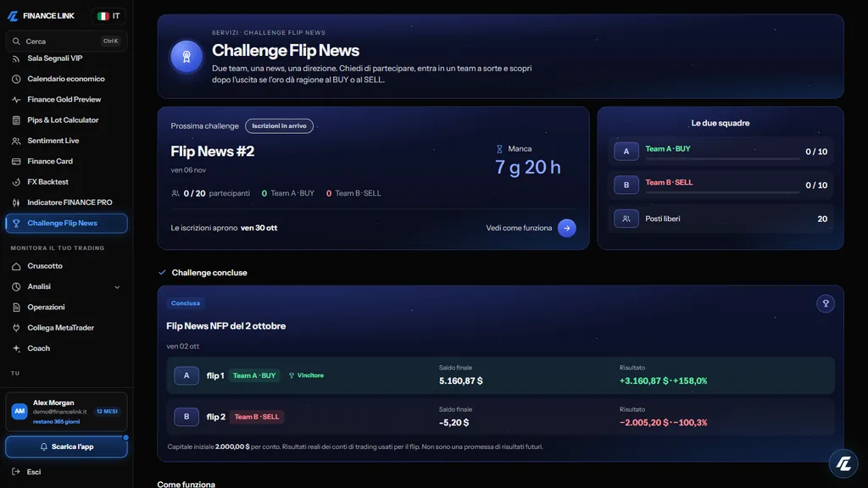This screenshot has height=488, width=868.
Task: Click the Challenge concluse checkmark heading
Action: [x=203, y=273]
